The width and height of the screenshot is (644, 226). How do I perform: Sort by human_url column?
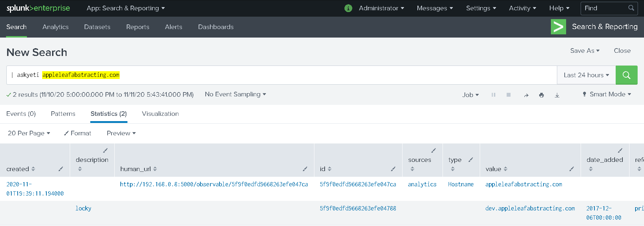[138, 169]
